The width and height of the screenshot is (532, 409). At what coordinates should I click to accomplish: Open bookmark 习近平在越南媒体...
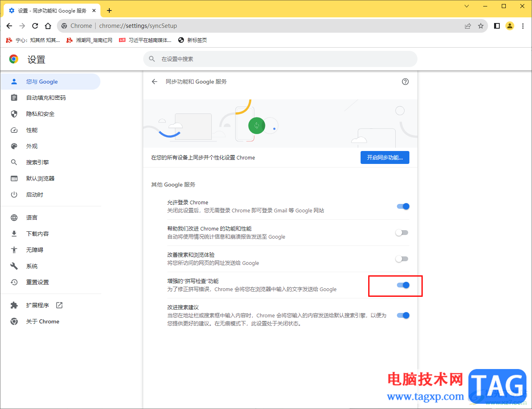pyautogui.click(x=145, y=40)
